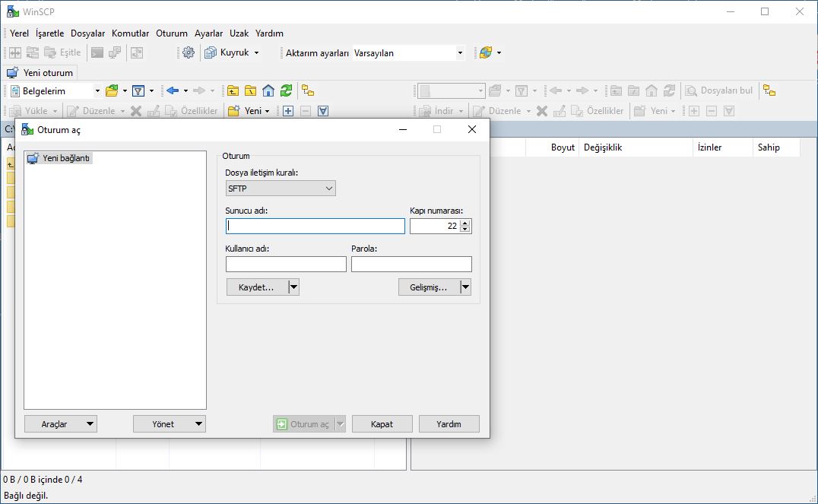Click the Gelişmiş... button
This screenshot has width=818, height=504.
(x=429, y=287)
